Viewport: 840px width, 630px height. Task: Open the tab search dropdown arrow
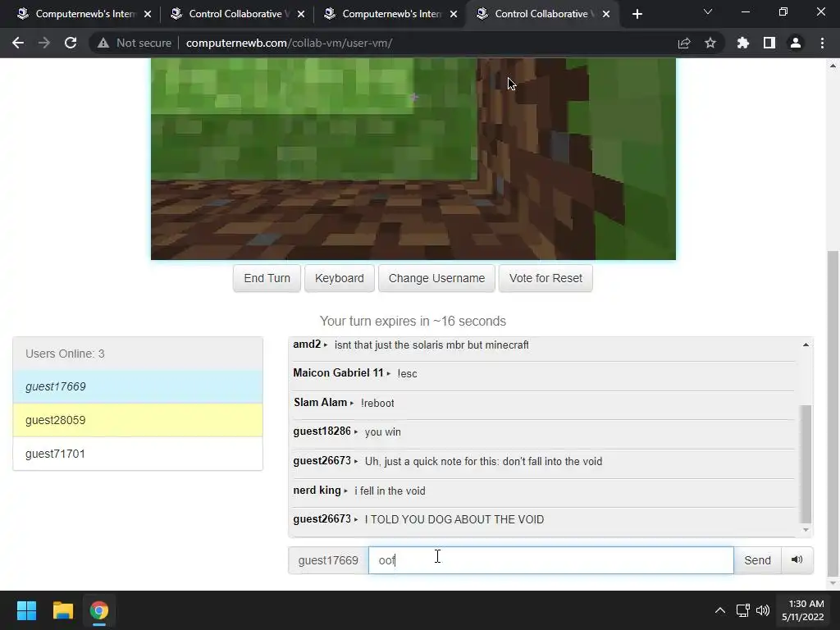[708, 11]
